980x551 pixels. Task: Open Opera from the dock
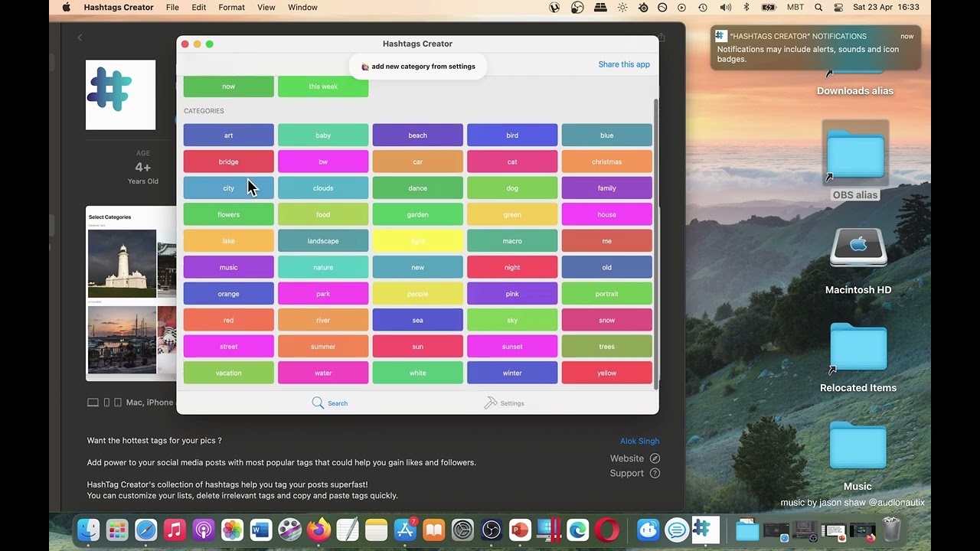coord(606,530)
